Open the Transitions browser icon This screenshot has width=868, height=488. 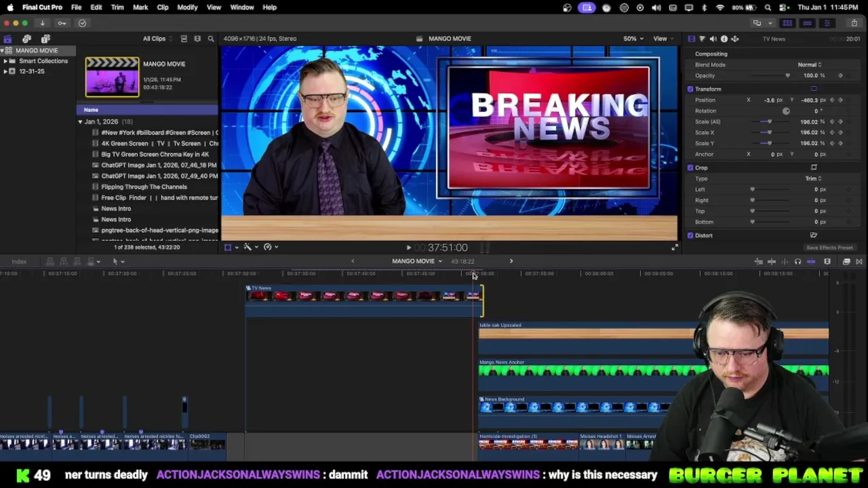859,262
